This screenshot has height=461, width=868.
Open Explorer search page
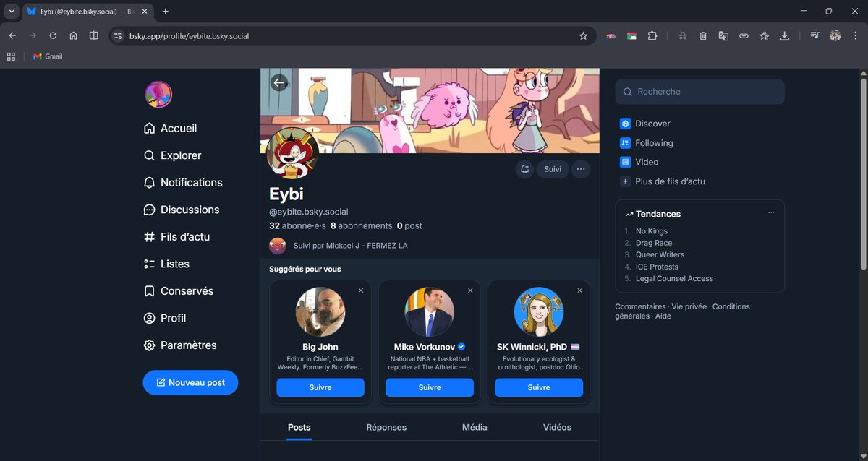(172, 155)
